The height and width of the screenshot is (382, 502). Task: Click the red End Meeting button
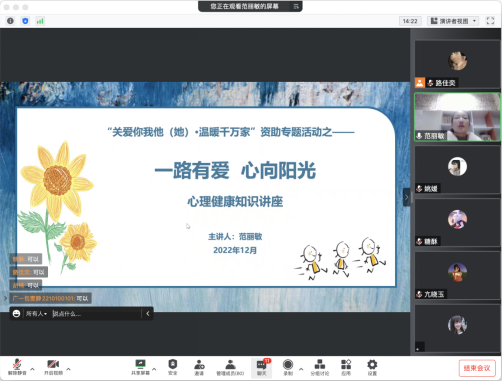[x=477, y=368]
